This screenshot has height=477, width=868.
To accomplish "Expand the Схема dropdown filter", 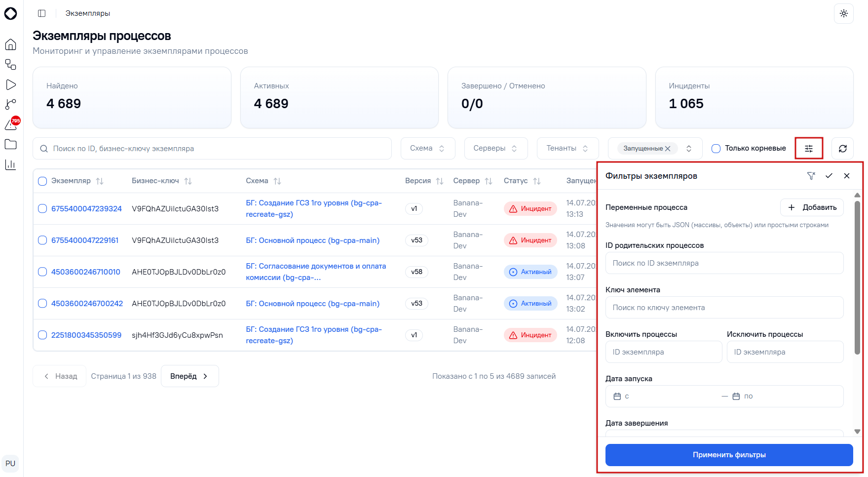I will point(427,148).
